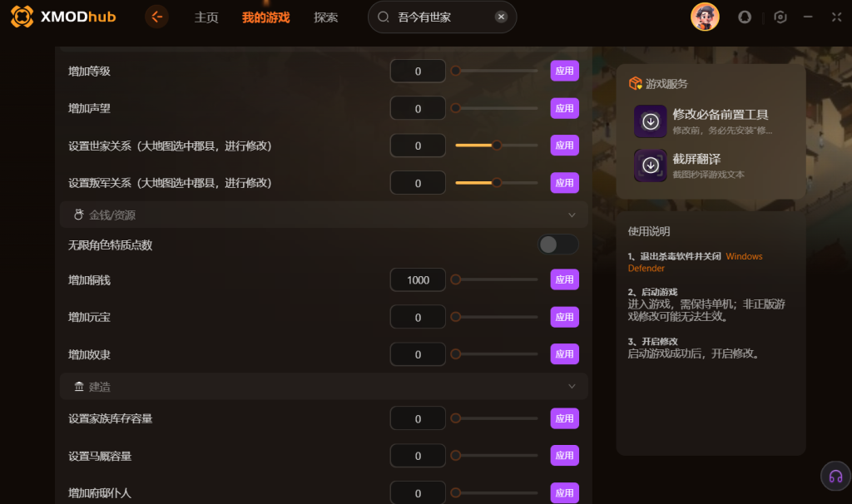852x504 pixels.
Task: Click the 设置世家关系 slider handle
Action: point(497,145)
